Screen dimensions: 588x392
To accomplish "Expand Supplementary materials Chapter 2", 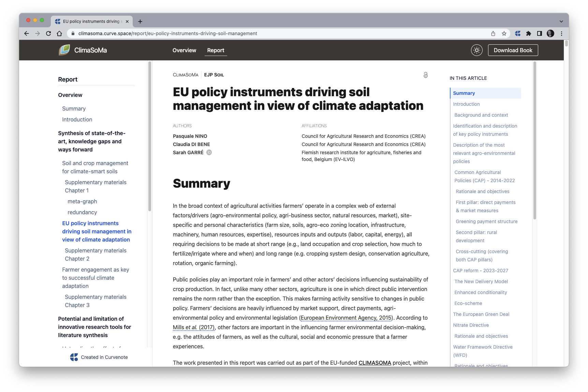I will pos(95,255).
